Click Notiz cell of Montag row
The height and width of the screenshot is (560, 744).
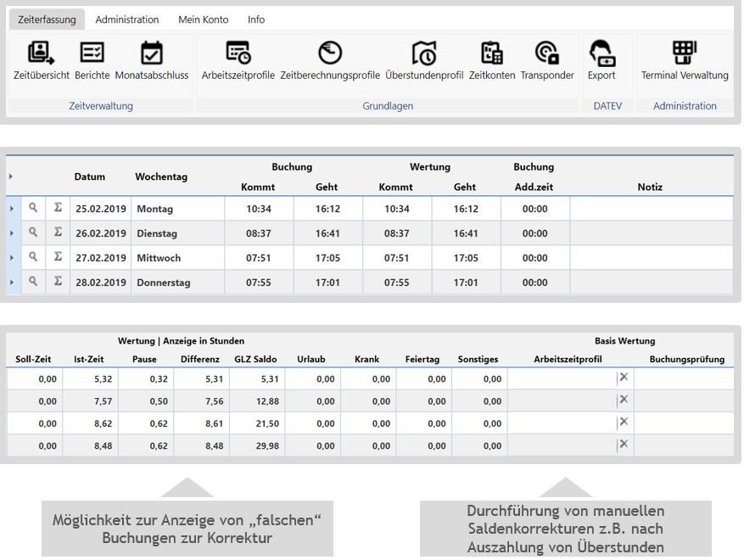[x=652, y=209]
